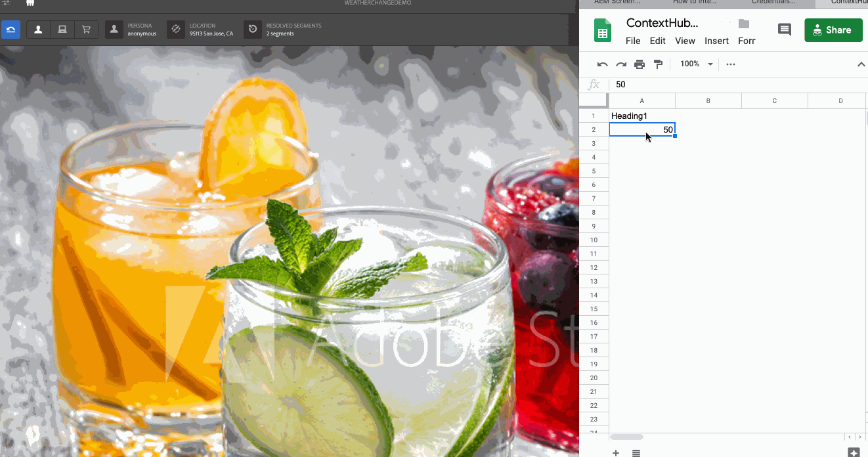
Task: Activate the paint format tool
Action: [658, 64]
